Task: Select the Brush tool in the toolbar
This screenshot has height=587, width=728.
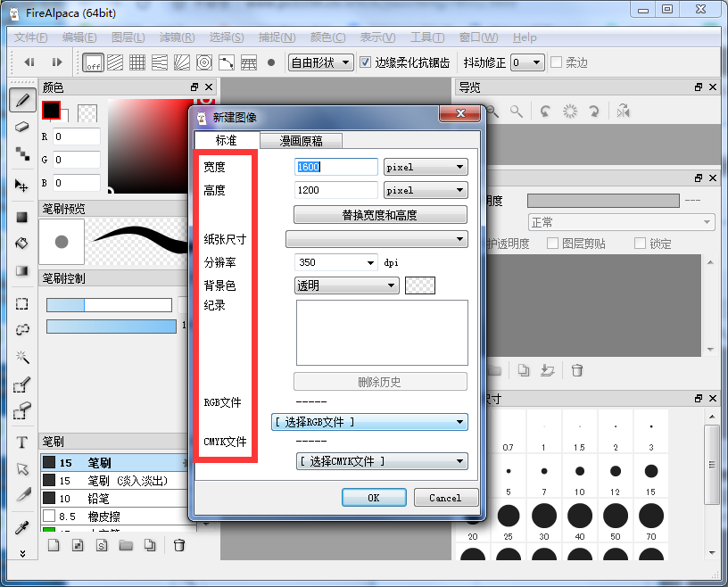Action: click(x=22, y=100)
